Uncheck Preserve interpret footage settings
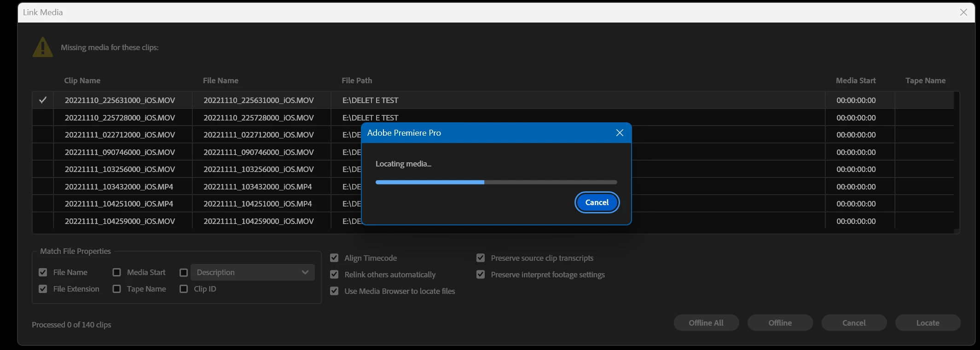 pos(481,275)
